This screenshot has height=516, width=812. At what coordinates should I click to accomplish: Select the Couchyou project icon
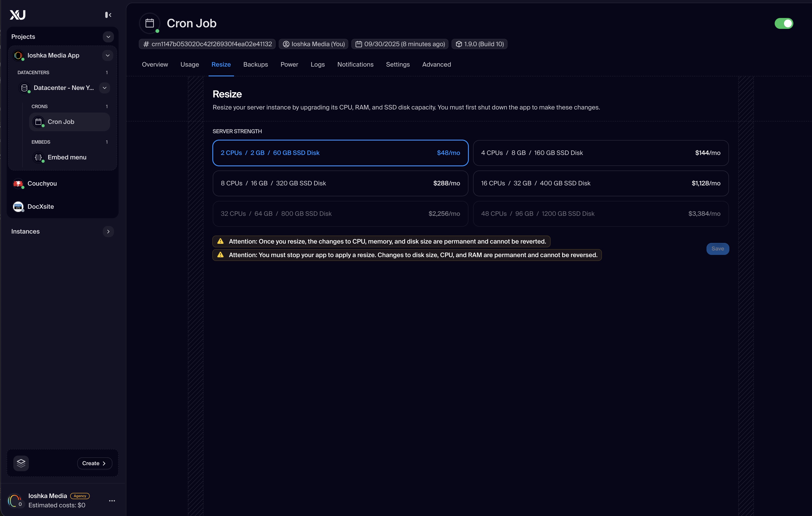19,184
